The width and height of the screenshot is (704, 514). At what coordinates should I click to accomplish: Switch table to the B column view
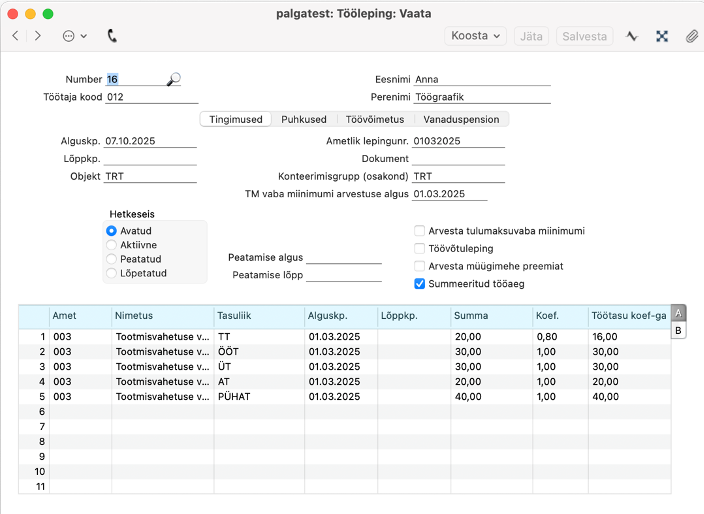(x=679, y=330)
